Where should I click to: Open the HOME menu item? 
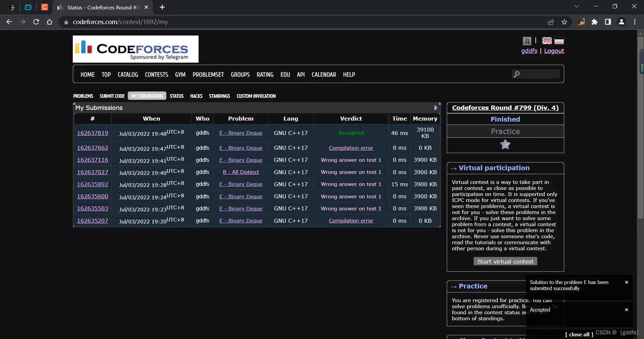pos(88,74)
